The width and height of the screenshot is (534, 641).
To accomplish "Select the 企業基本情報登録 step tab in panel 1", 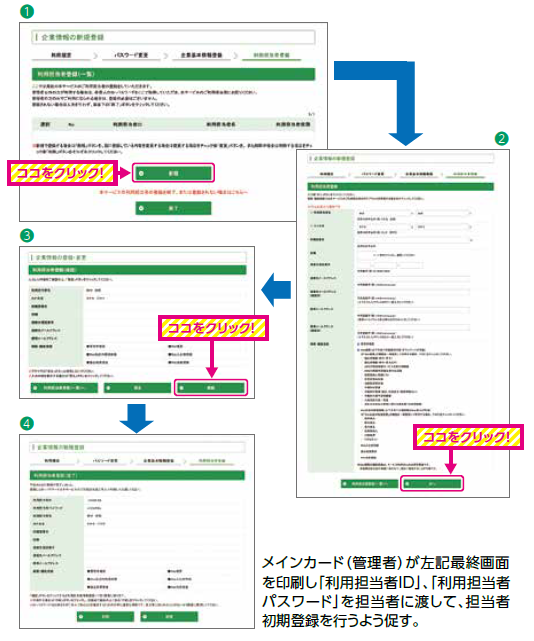I will click(201, 55).
